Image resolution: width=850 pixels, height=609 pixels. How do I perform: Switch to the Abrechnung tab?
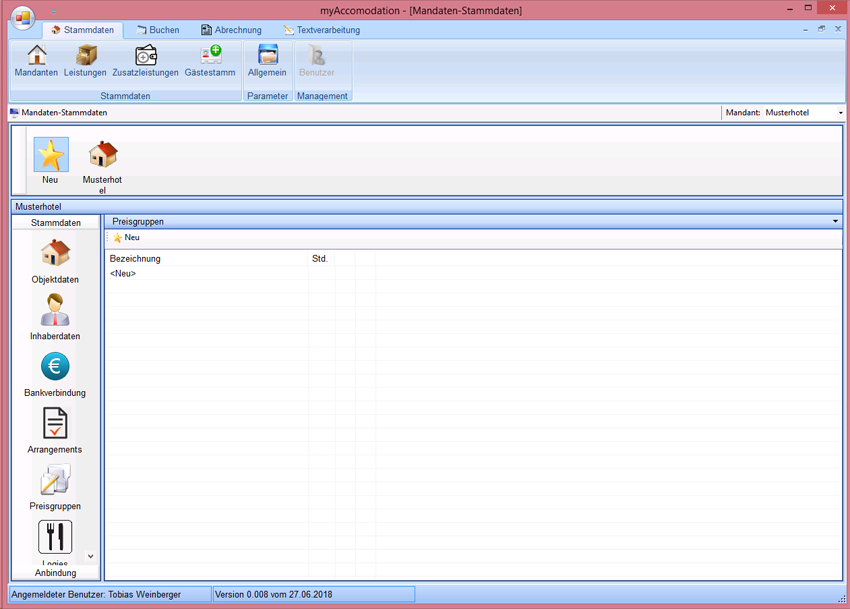[x=231, y=30]
